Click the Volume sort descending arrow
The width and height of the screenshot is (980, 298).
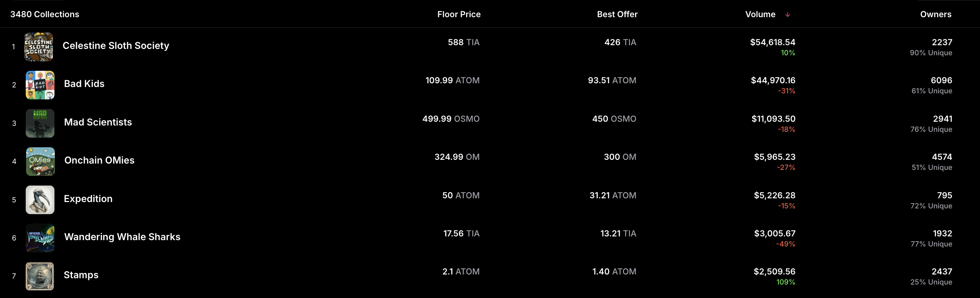788,15
